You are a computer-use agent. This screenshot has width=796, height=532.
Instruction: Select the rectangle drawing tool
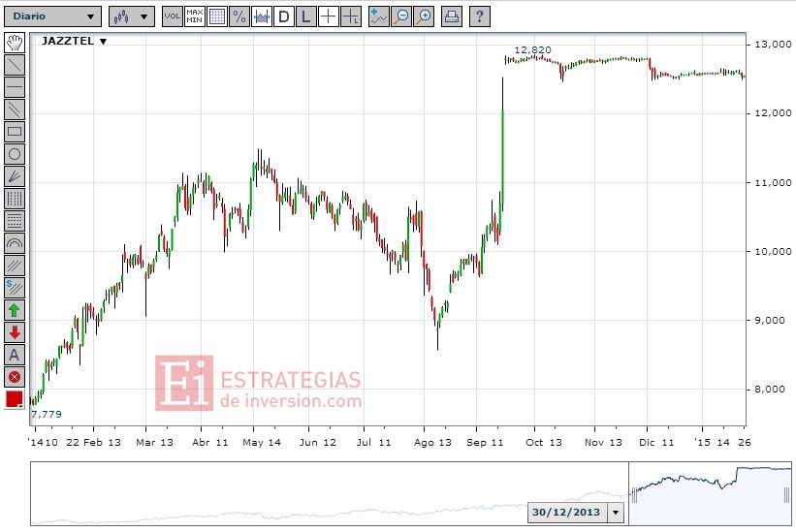point(15,132)
